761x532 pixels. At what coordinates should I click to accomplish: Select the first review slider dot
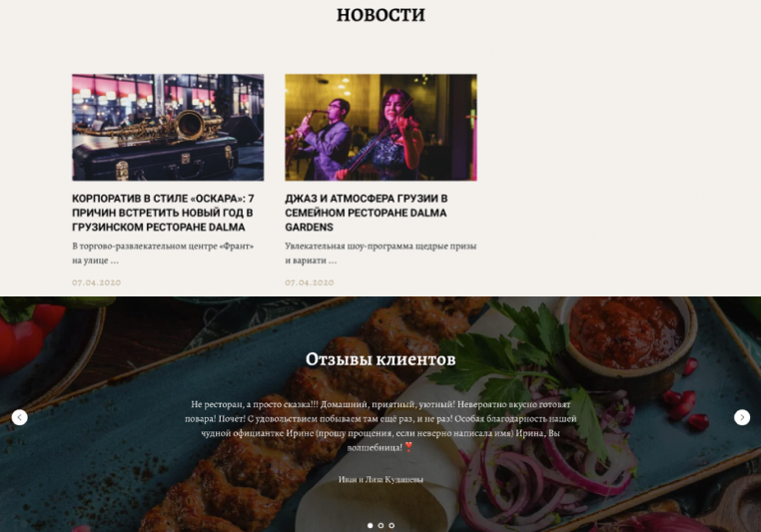[x=371, y=525]
